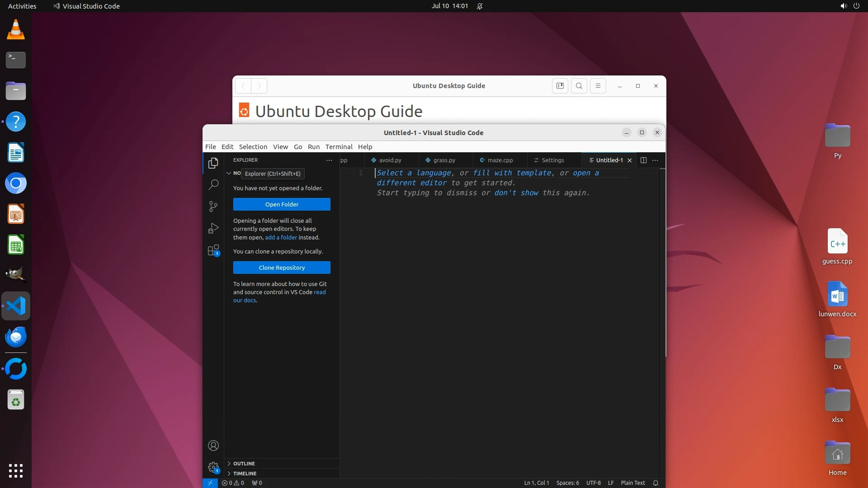Open the Manage gear menu
This screenshot has width=868, height=488.
pos(213,467)
